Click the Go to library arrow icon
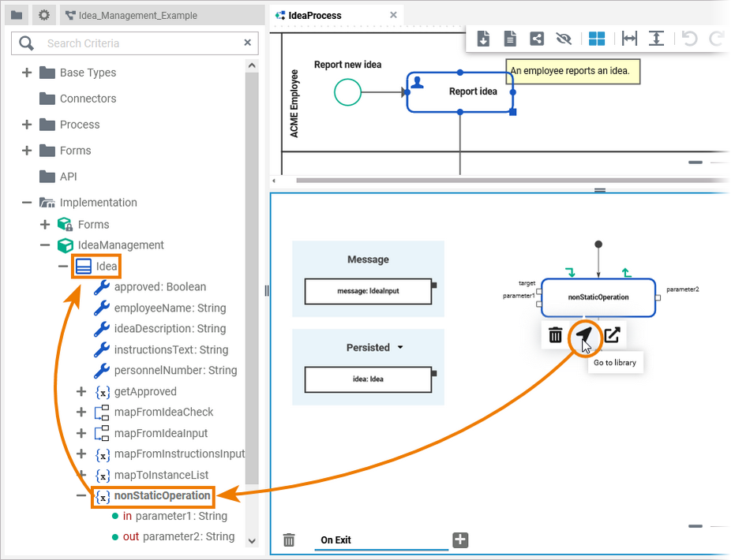The image size is (731, 560). coord(583,335)
